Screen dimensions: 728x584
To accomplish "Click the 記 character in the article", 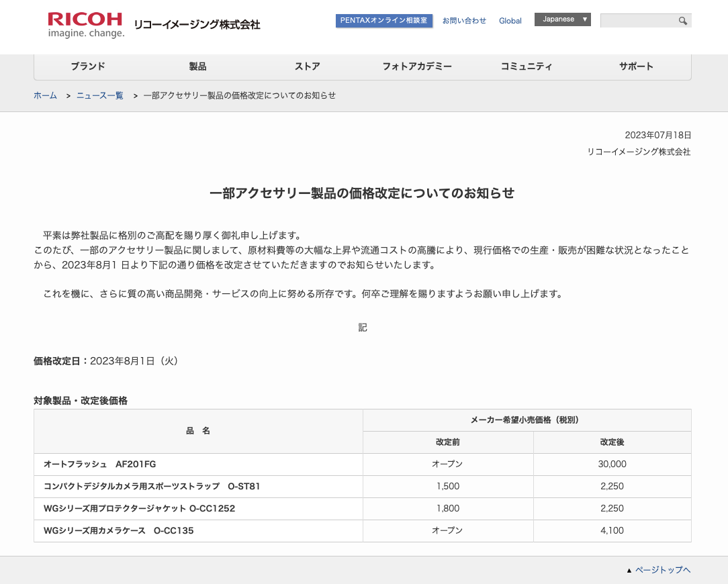I will tap(363, 328).
